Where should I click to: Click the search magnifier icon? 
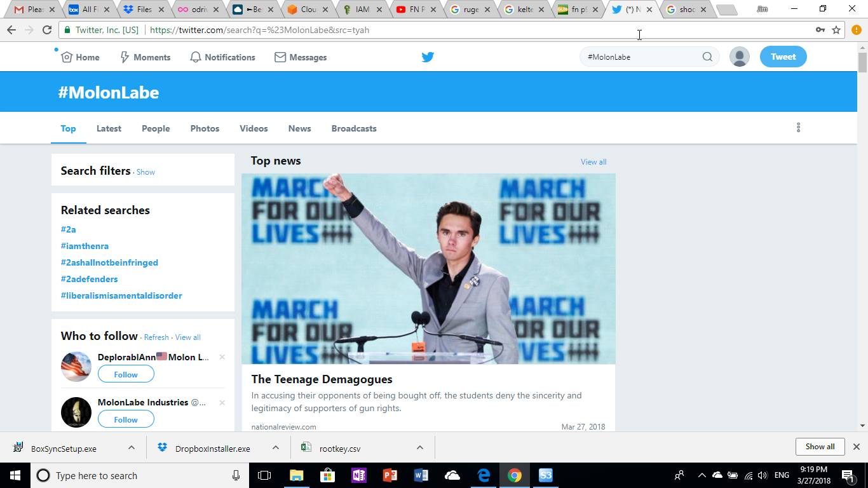point(707,57)
